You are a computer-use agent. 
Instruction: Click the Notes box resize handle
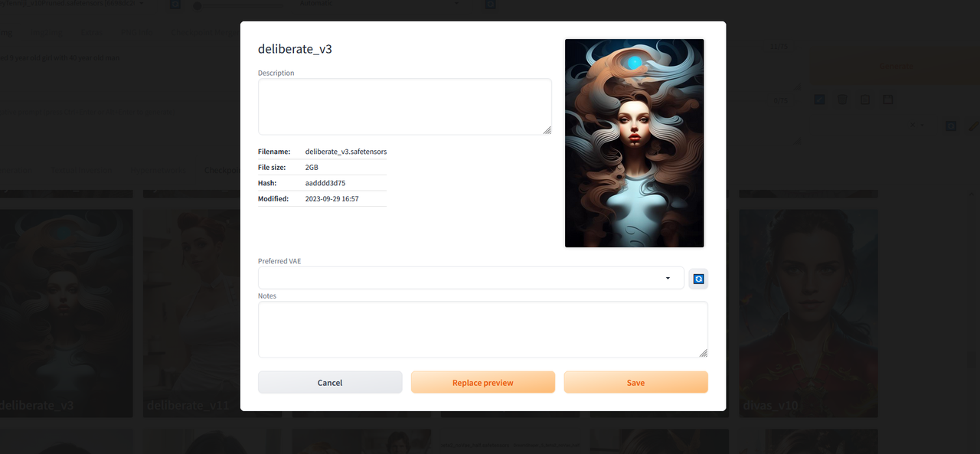click(x=704, y=353)
